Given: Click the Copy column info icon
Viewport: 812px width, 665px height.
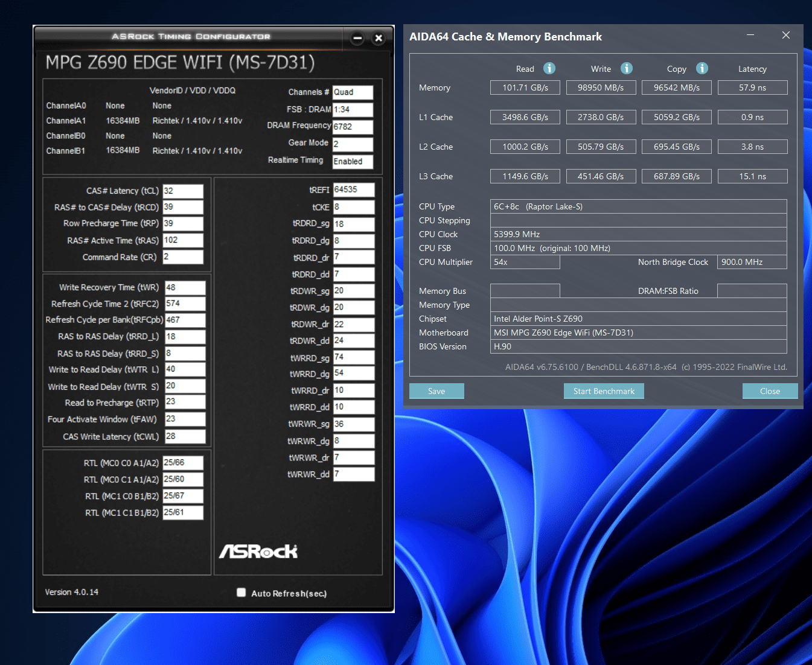Looking at the screenshot, I should pyautogui.click(x=702, y=68).
